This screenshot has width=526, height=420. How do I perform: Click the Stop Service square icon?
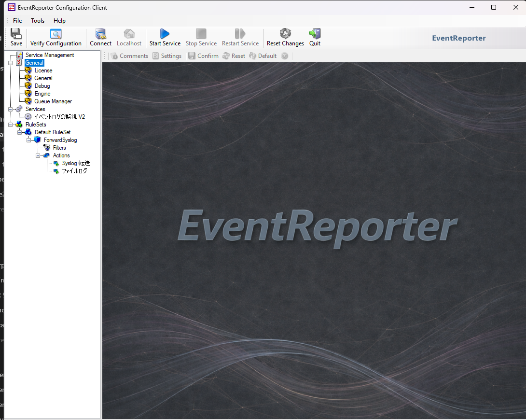pos(201,33)
